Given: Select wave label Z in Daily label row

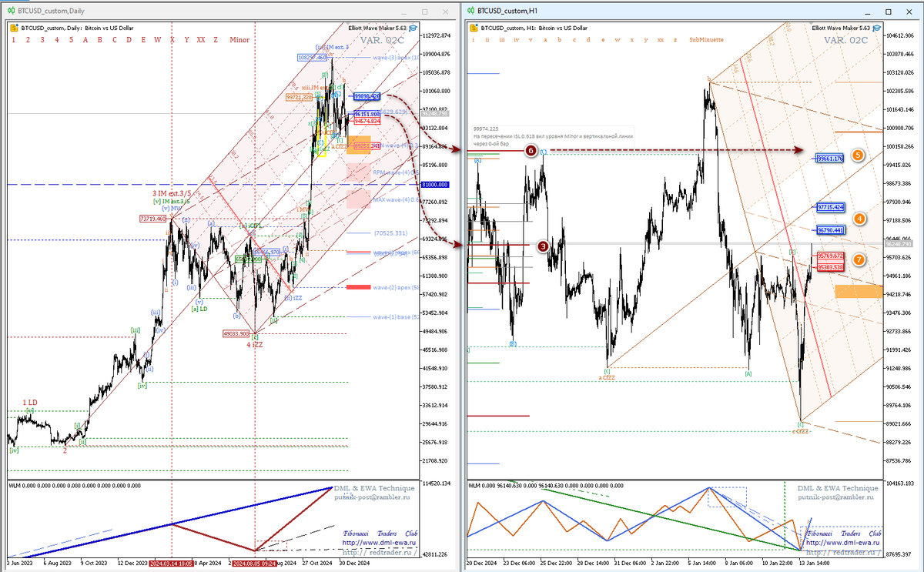Looking at the screenshot, I should coord(216,39).
